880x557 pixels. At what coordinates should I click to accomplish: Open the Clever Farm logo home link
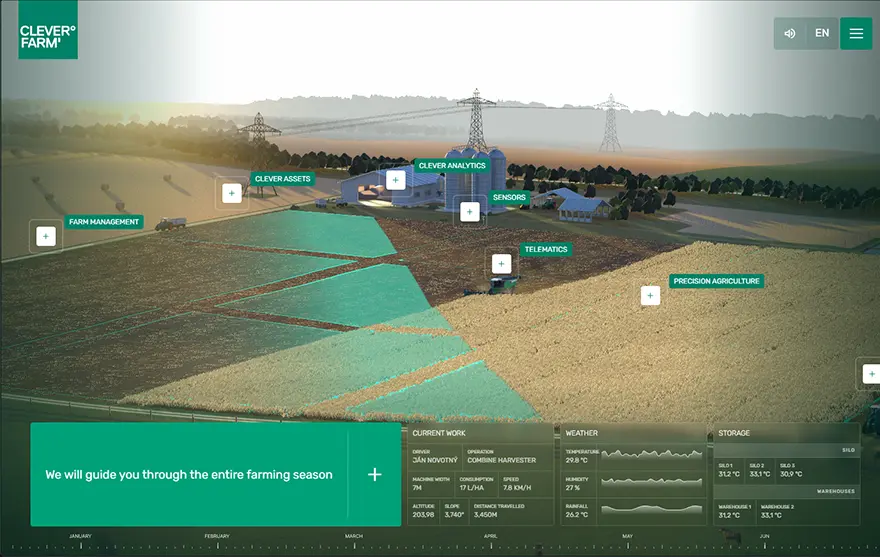pyautogui.click(x=48, y=30)
